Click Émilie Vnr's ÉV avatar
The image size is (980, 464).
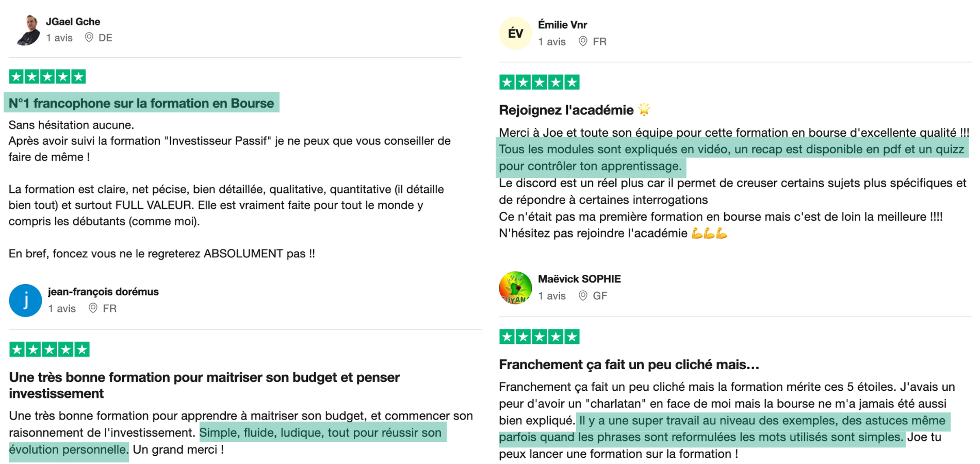coord(515,34)
